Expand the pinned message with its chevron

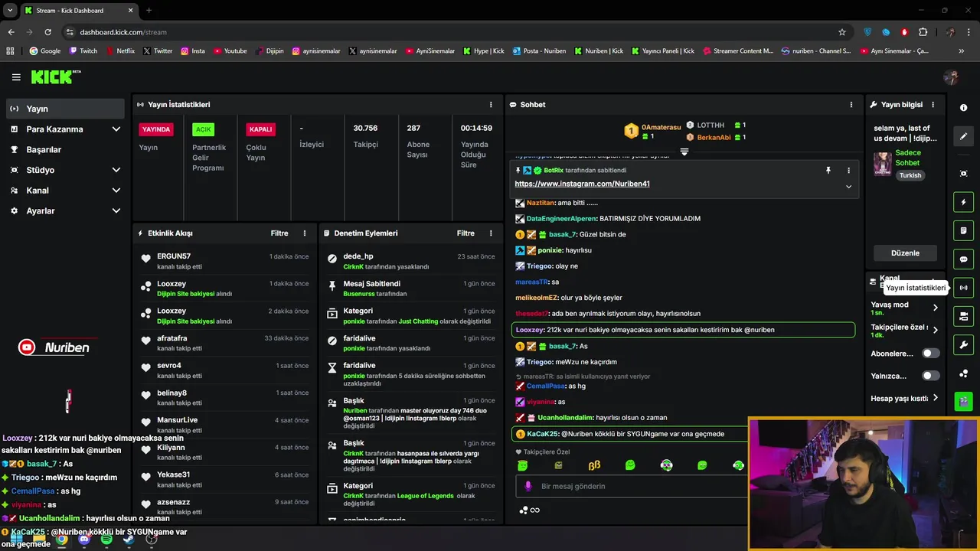click(x=848, y=187)
